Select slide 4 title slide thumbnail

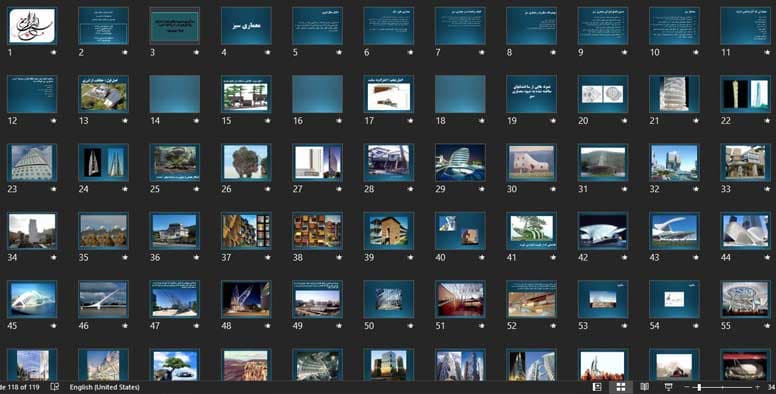[246, 26]
